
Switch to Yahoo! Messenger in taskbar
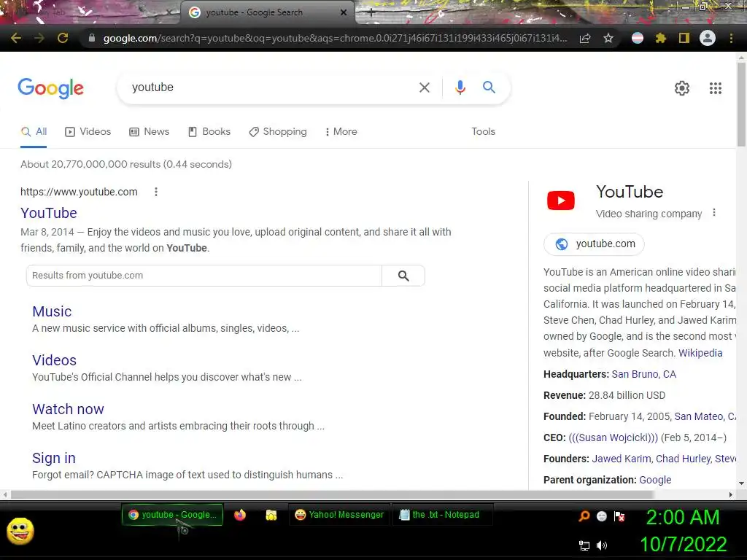tap(339, 515)
